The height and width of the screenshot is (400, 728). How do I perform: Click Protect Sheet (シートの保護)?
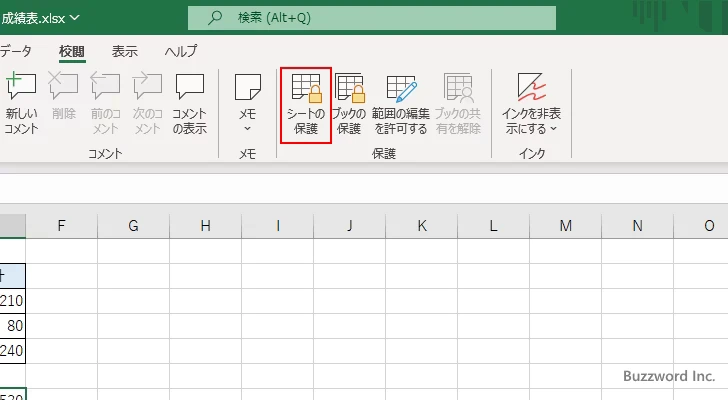306,105
